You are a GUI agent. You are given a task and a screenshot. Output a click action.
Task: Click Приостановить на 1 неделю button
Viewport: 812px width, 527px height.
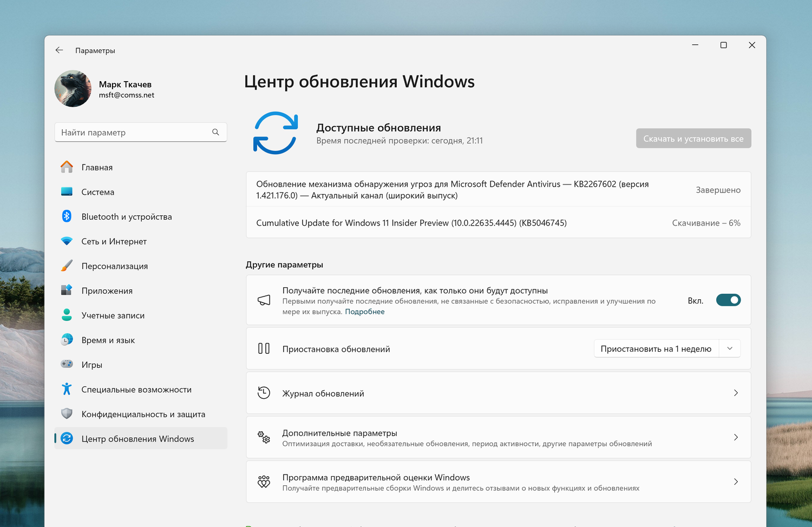pos(656,348)
